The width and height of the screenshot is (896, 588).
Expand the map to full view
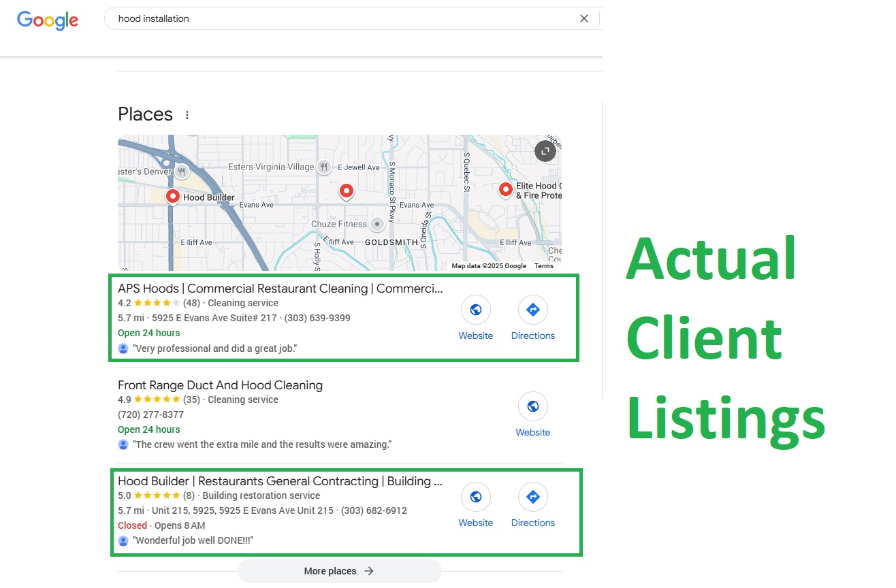[x=545, y=151]
